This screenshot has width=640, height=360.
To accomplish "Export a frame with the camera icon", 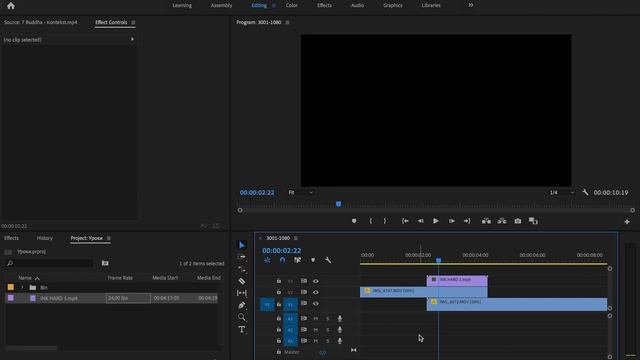I will (x=518, y=221).
